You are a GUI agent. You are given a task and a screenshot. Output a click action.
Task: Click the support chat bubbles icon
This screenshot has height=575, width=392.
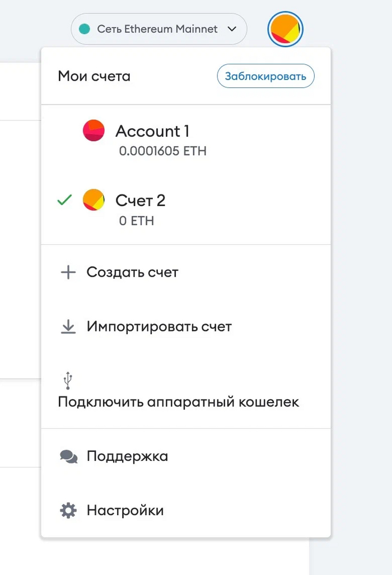[68, 456]
